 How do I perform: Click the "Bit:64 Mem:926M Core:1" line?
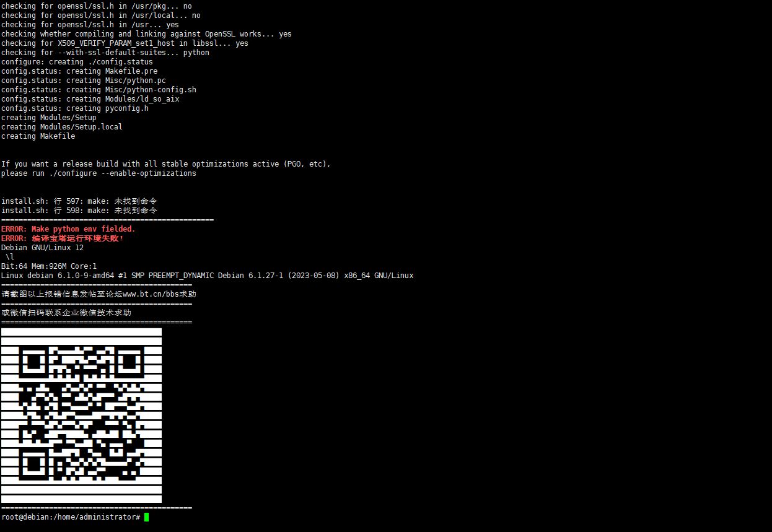pos(49,266)
